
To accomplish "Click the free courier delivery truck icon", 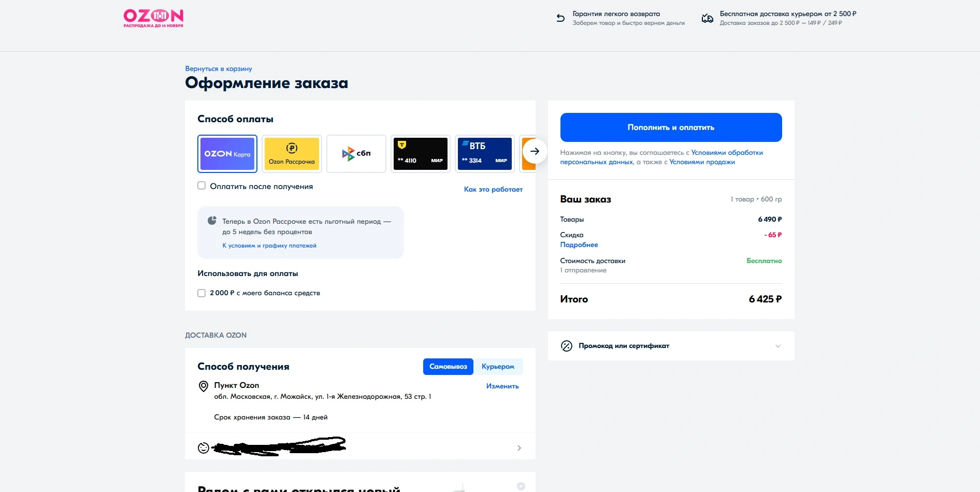I will coord(707,18).
